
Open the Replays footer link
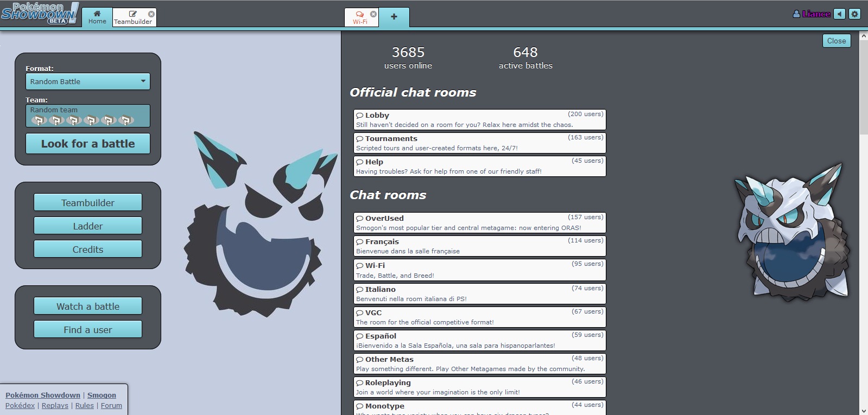coord(55,405)
